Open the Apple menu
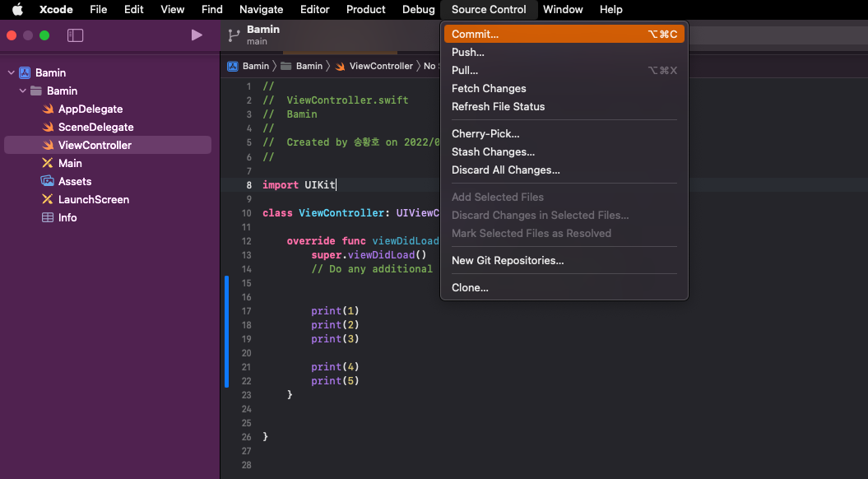Image resolution: width=868 pixels, height=479 pixels. click(18, 9)
